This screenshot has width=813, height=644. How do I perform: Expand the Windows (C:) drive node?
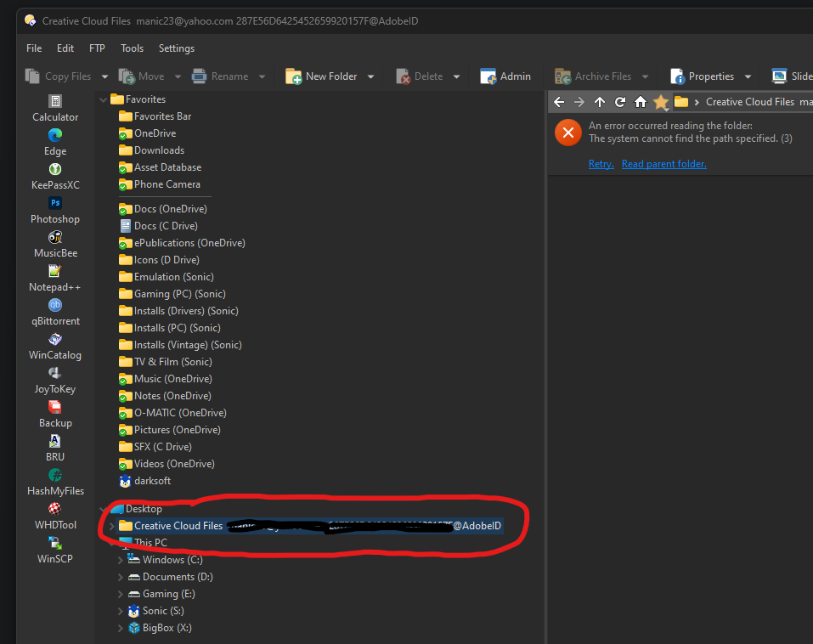121,560
